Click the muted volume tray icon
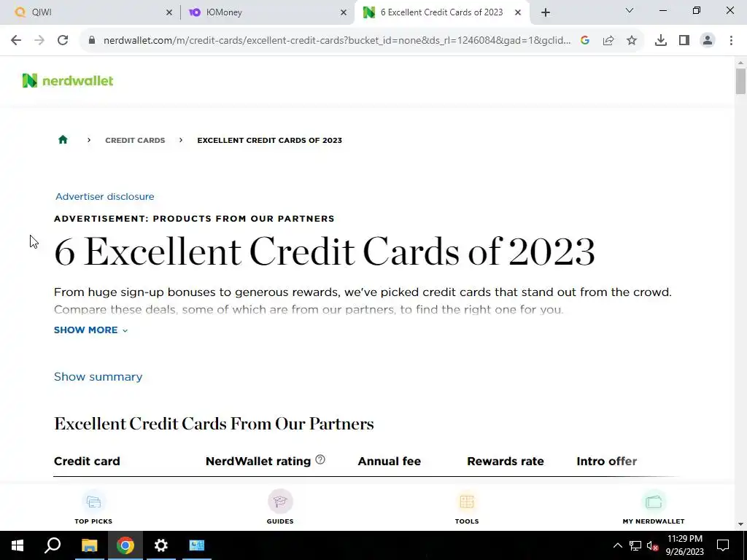 coord(653,545)
